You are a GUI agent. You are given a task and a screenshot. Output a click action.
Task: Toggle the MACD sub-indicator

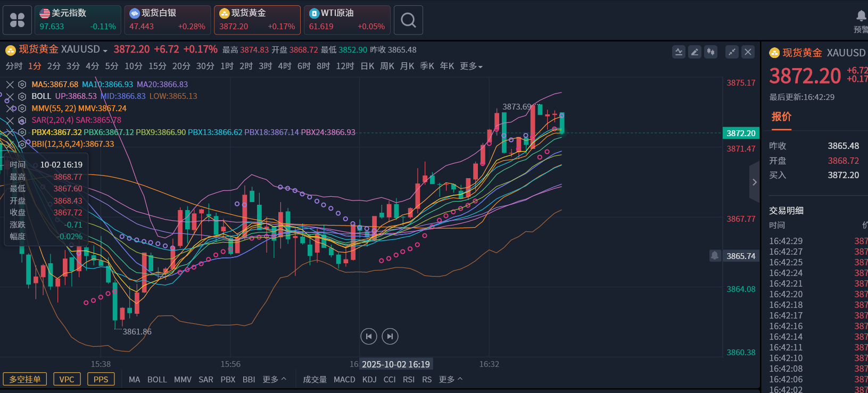tap(344, 379)
